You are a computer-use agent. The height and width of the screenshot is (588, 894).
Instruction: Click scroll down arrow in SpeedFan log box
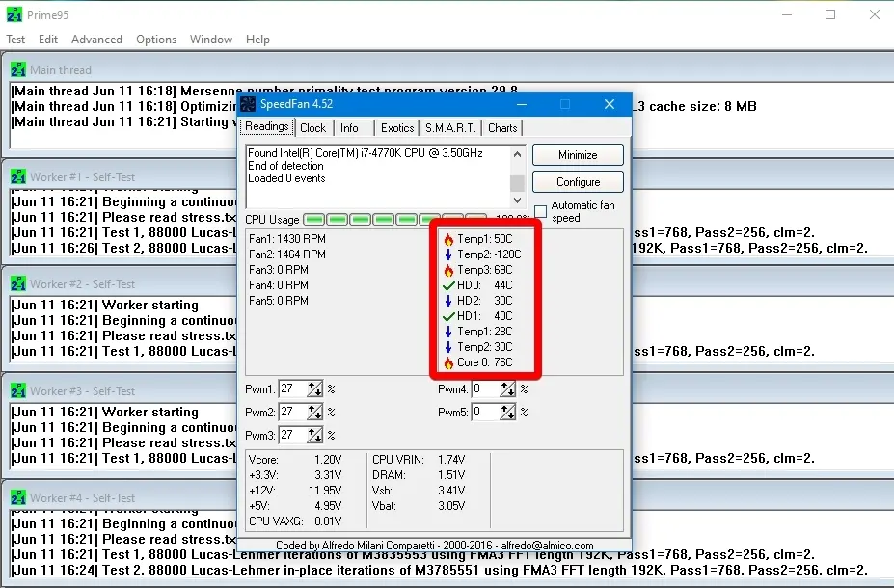[x=517, y=200]
